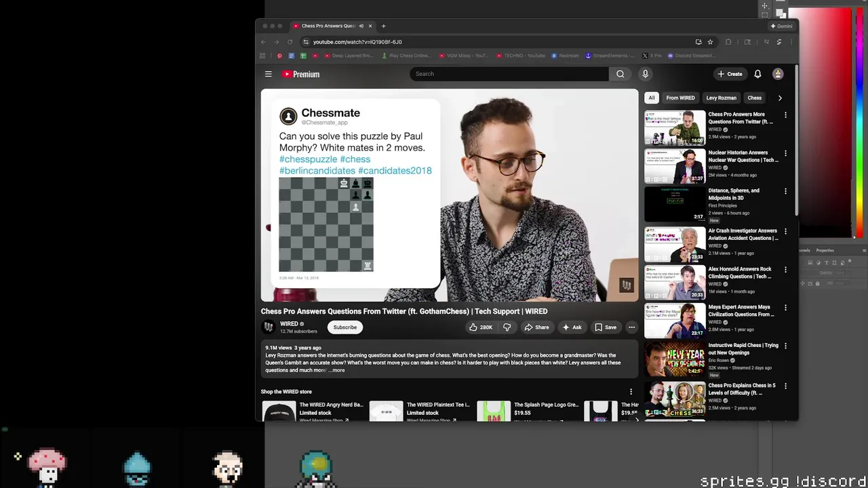Like the video with 280K likes

pos(480,327)
